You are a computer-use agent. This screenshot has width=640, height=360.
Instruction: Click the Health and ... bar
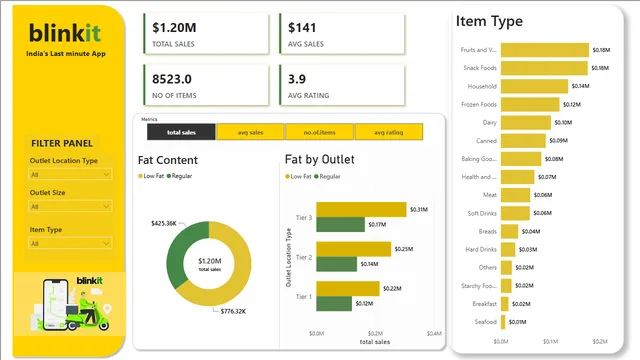click(x=518, y=177)
